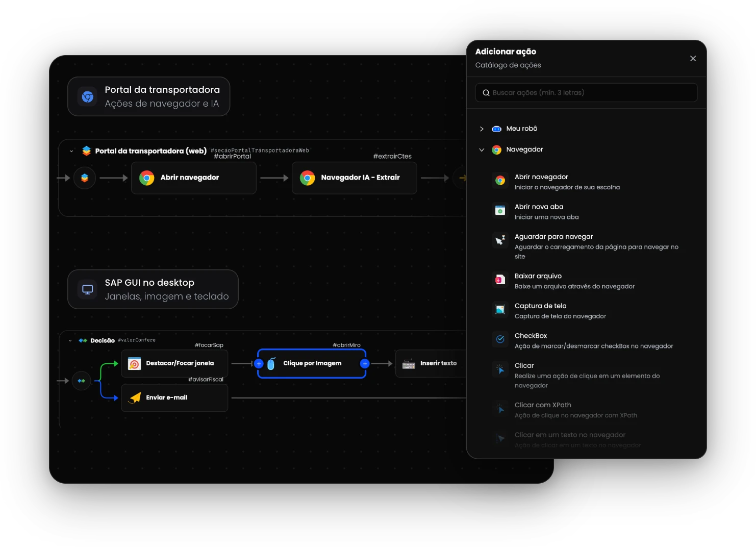Click the #focarSap tag

209,345
